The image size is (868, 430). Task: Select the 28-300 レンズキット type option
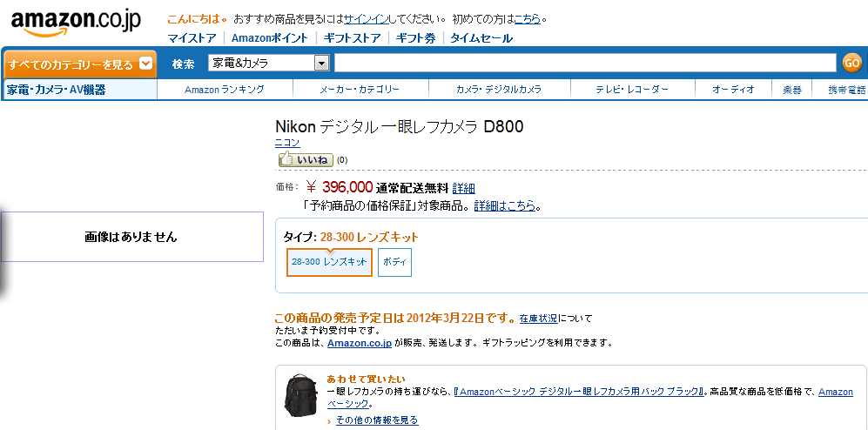330,262
